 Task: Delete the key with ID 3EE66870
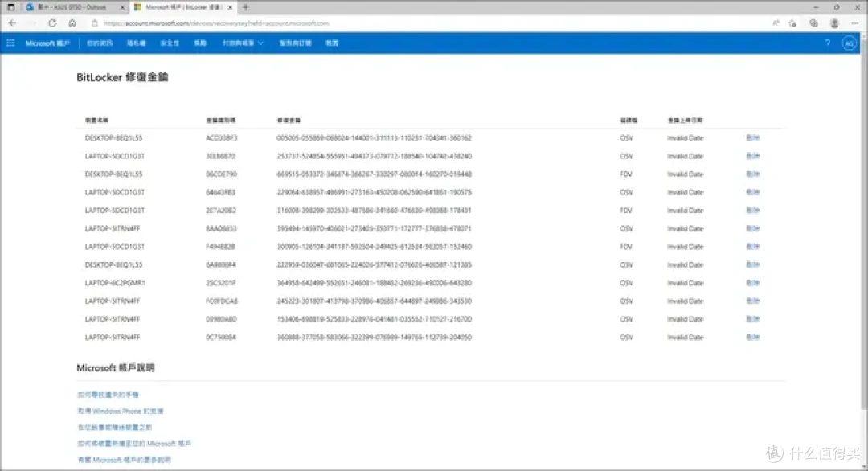click(753, 156)
